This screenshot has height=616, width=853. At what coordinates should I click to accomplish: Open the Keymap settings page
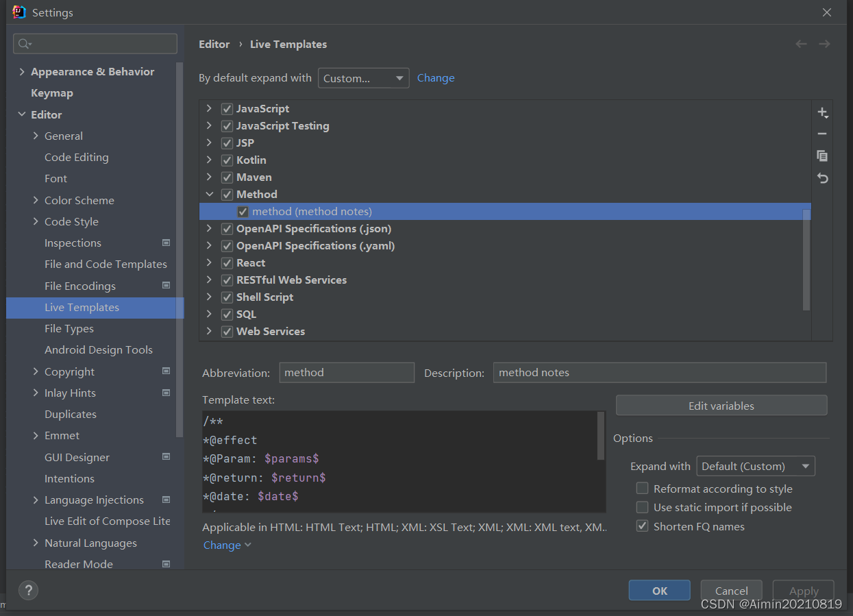pos(52,93)
